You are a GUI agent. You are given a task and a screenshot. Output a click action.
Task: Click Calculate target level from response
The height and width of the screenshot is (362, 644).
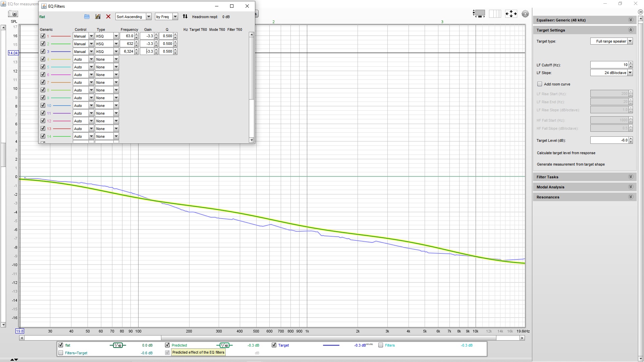(566, 153)
